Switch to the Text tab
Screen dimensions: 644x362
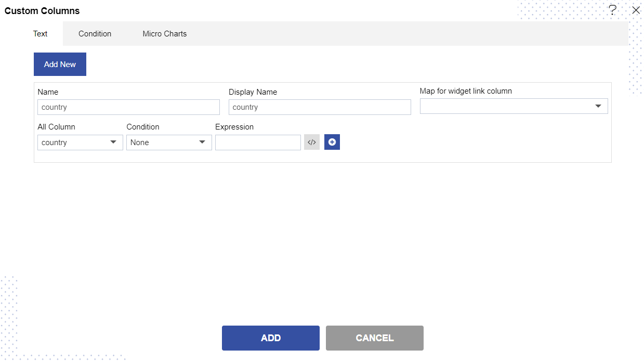coord(41,34)
